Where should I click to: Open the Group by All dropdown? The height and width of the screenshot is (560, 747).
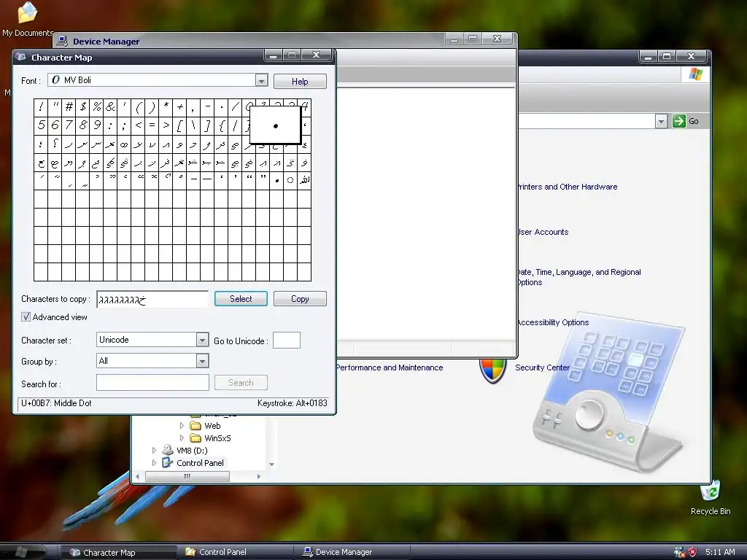click(203, 361)
